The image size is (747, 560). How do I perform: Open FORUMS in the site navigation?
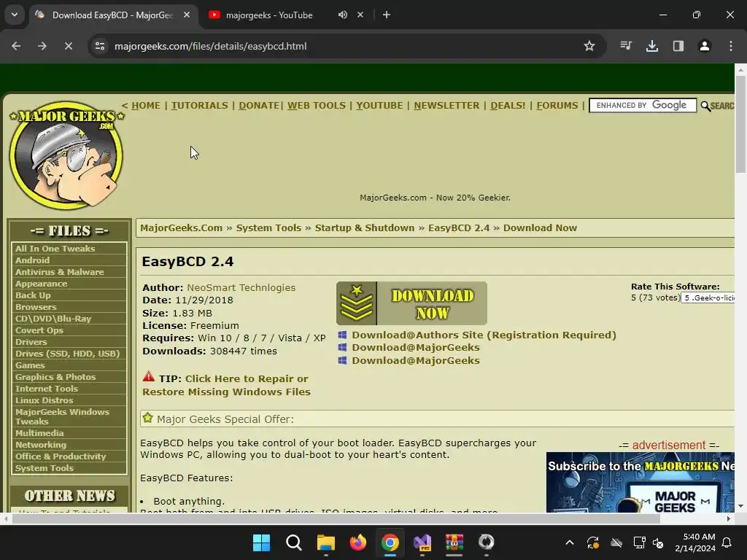pyautogui.click(x=557, y=105)
